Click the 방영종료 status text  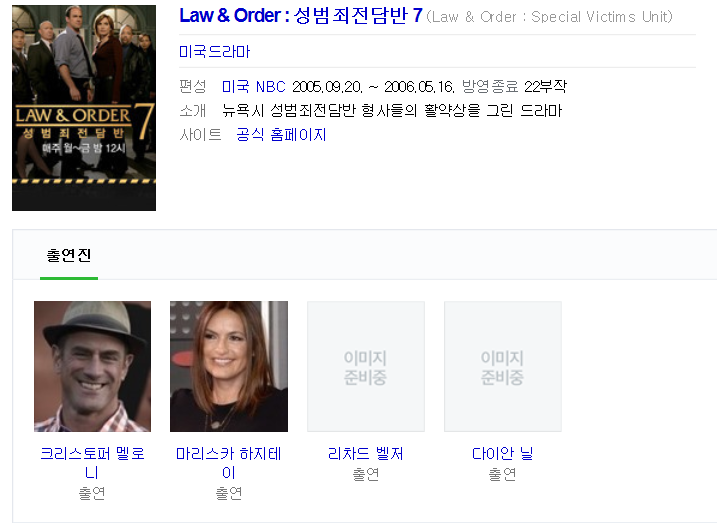(x=490, y=86)
